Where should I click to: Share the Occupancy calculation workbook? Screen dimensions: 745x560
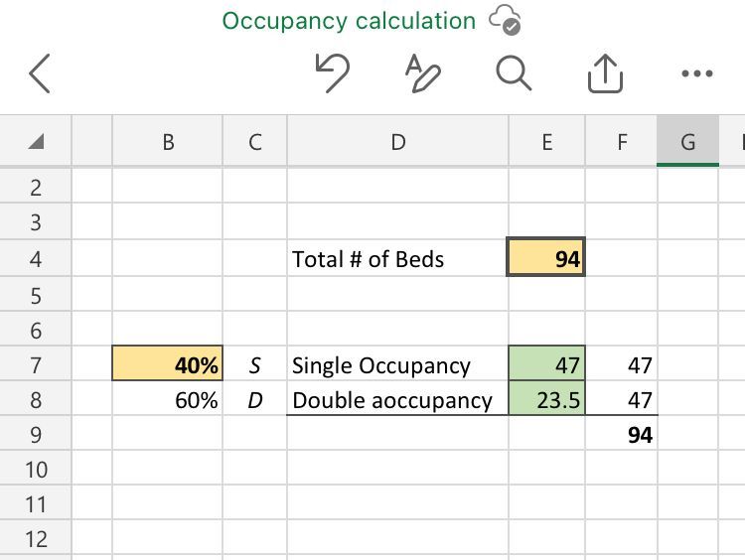pyautogui.click(x=605, y=73)
